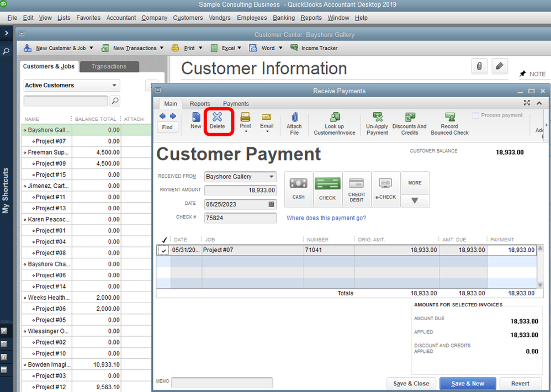
Task: Open Look up Customer/Invoice
Action: click(x=335, y=124)
